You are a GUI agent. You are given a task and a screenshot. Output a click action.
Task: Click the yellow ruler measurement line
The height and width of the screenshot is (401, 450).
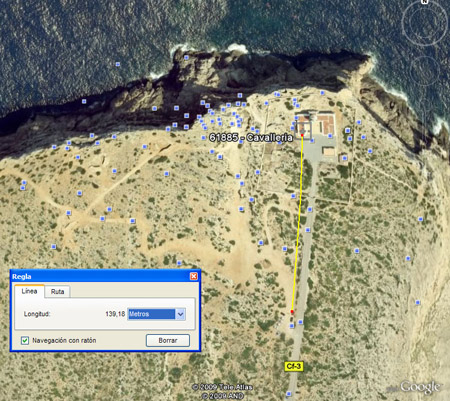click(x=297, y=223)
